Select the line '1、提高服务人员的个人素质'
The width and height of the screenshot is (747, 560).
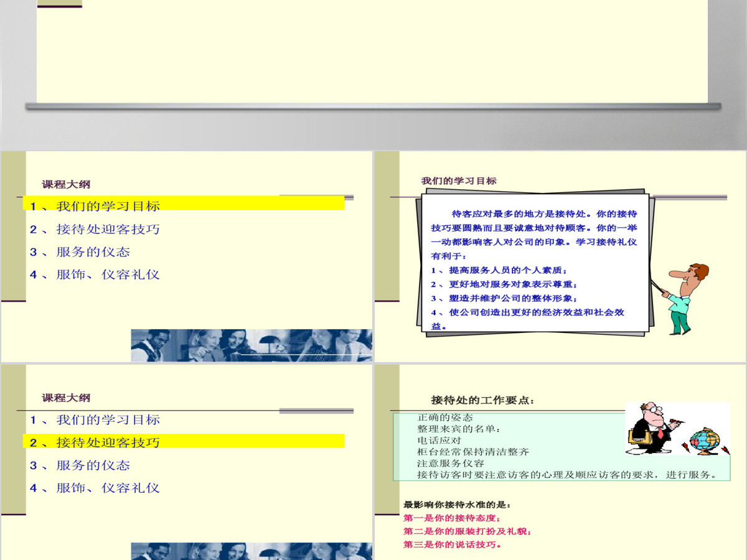coord(500,270)
